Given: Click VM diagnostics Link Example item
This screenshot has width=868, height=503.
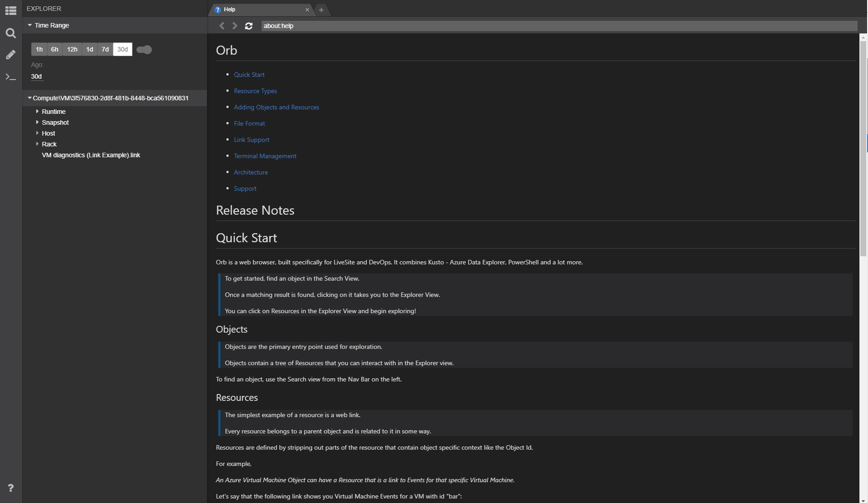Looking at the screenshot, I should pos(91,155).
